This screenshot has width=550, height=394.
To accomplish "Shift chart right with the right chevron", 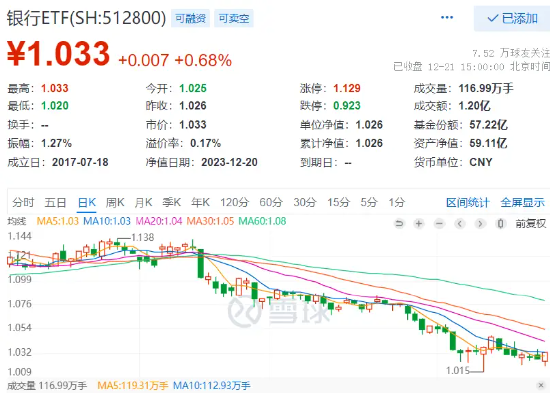I will pyautogui.click(x=480, y=223).
